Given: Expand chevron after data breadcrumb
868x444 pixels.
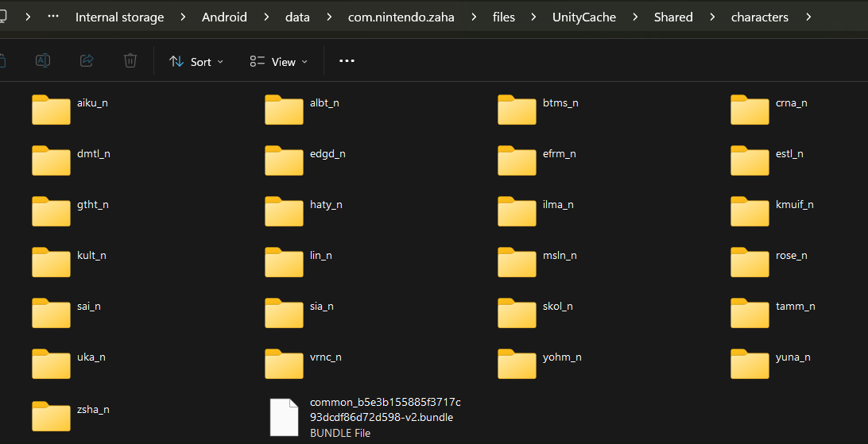Looking at the screenshot, I should pyautogui.click(x=329, y=17).
